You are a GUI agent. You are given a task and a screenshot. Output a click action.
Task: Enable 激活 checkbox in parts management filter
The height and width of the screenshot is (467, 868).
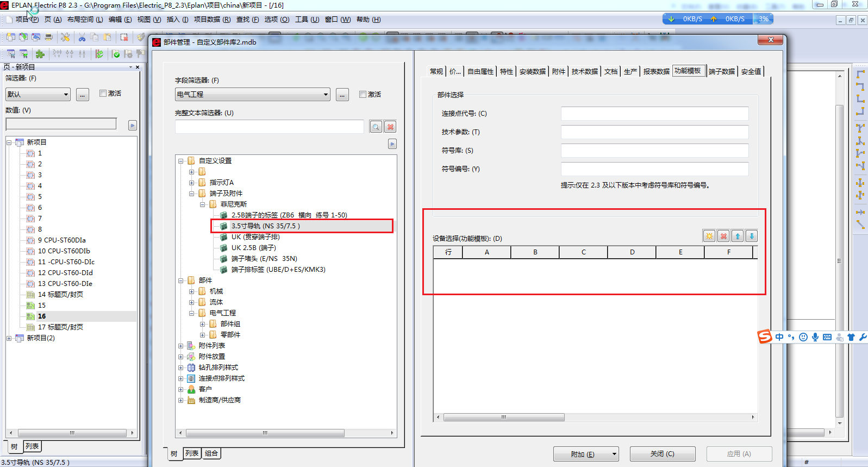tap(363, 95)
